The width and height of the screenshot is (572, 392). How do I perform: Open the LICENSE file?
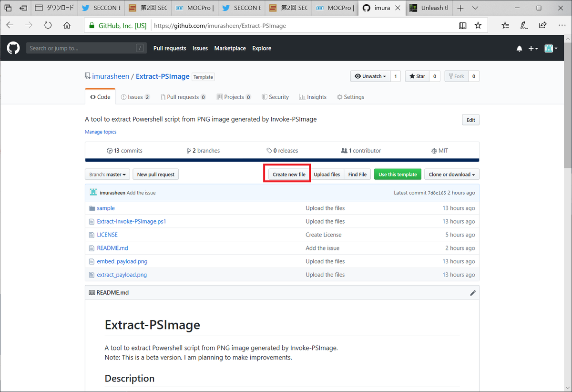click(107, 235)
